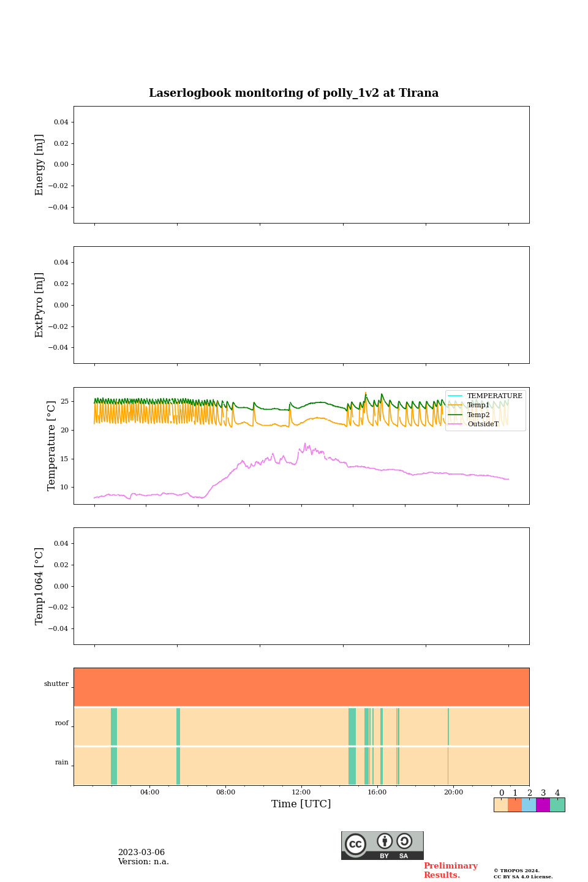The width and height of the screenshot is (588, 882).
Task: Click the 20:00 time tick label
Action: point(453,793)
